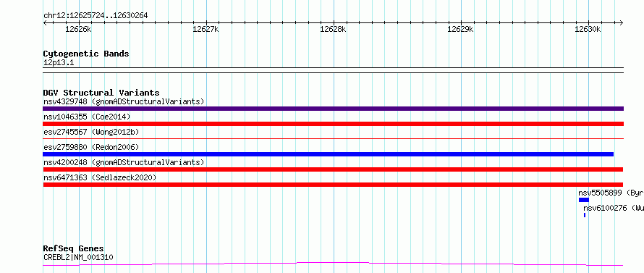The height and width of the screenshot is (273, 644).
Task: Click the RefSeq Genes track heading
Action: pos(73,249)
